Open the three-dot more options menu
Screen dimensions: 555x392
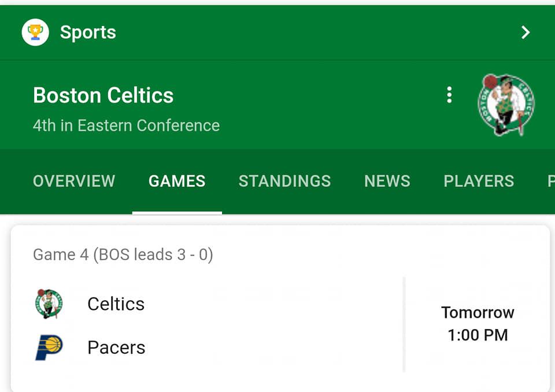click(449, 95)
